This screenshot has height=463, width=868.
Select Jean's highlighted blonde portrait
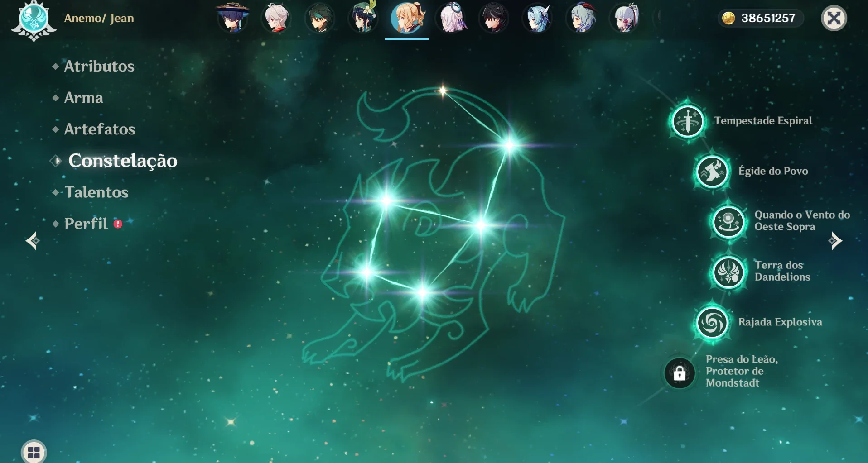(407, 18)
